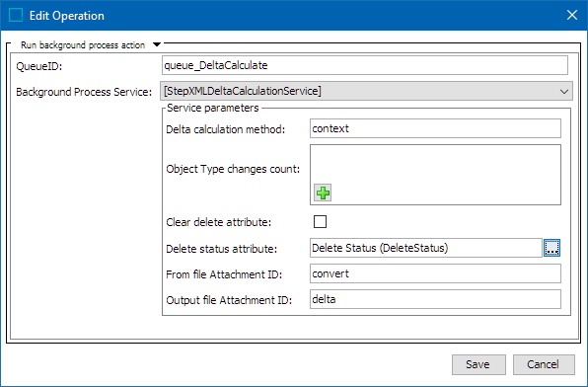Close the Edit Operation dialog

[x=572, y=15]
